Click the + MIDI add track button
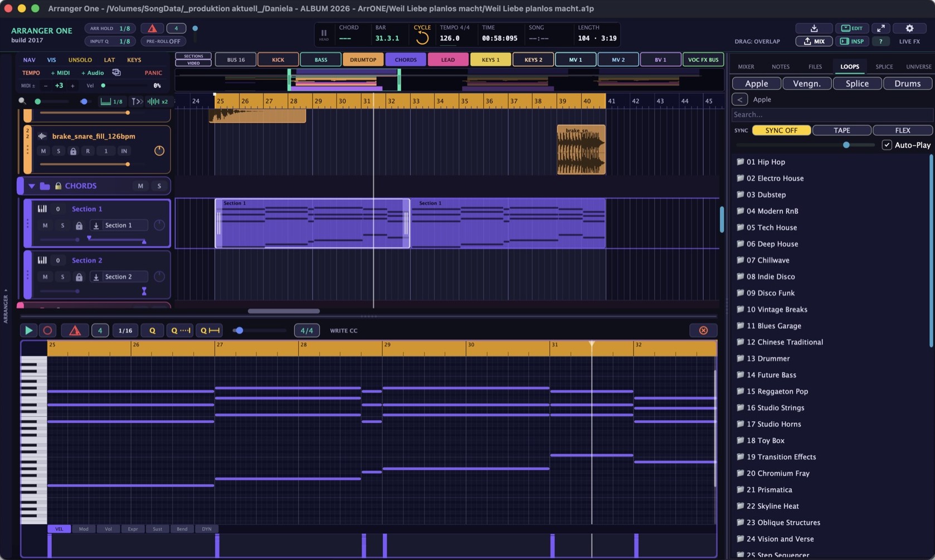935x560 pixels. click(60, 73)
